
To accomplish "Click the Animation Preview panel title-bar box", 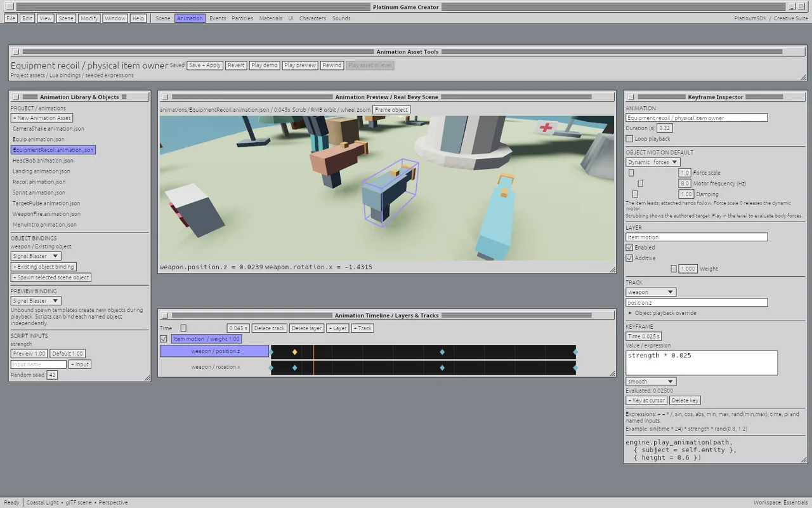I will click(x=164, y=97).
